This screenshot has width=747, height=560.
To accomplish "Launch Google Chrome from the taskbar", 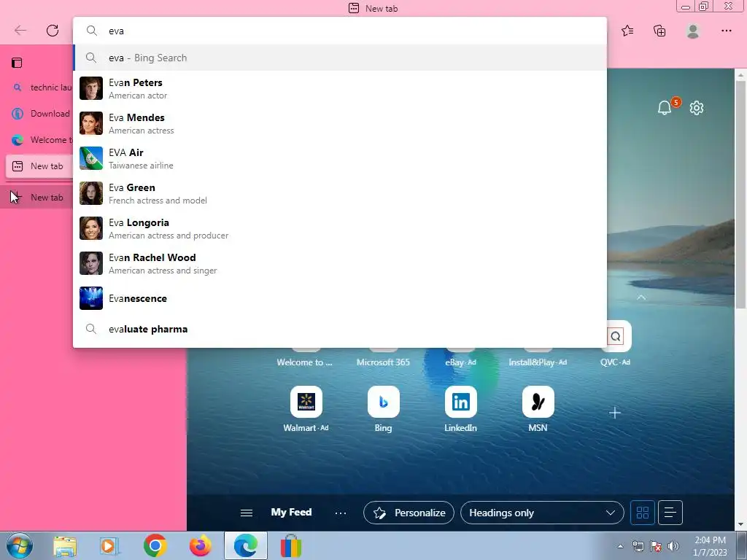I will 155,545.
